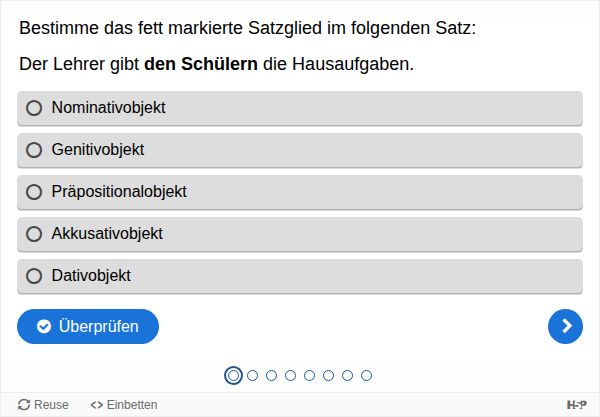
Task: Select the Nominativobjekt radio option
Action: [34, 108]
